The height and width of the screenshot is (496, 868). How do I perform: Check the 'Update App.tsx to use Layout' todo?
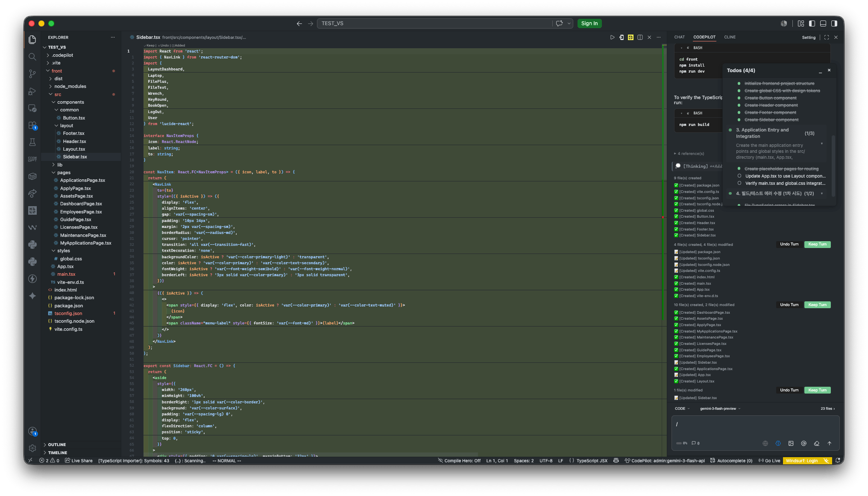739,176
